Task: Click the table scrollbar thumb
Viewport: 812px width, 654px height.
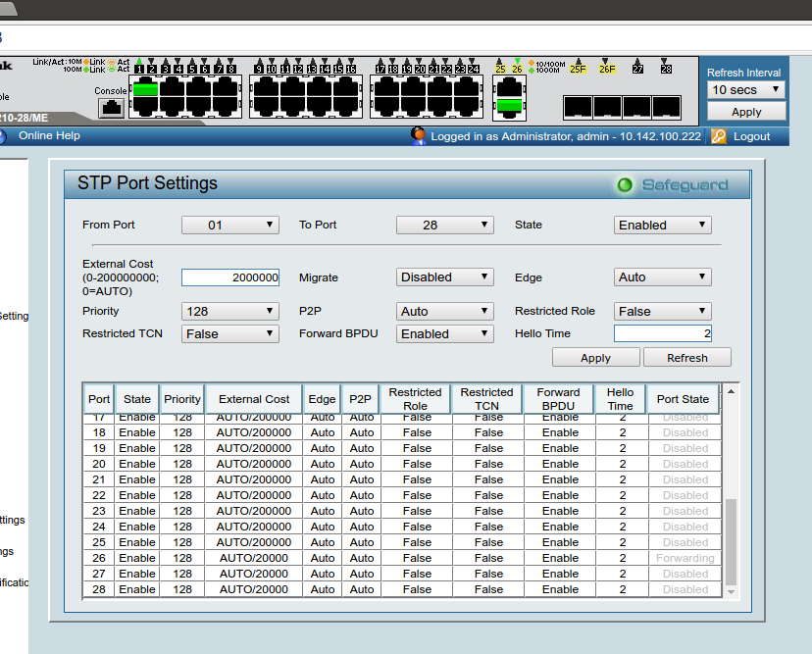Action: pos(731,541)
